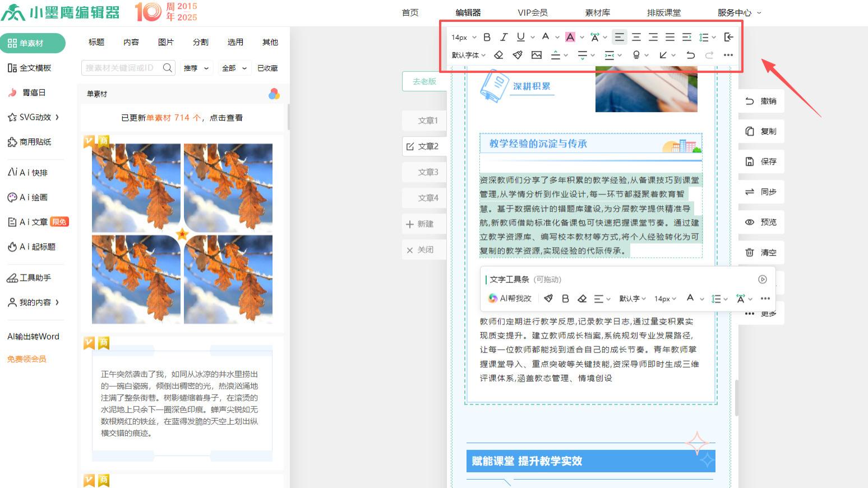Pick the pink highlight color swatch
The width and height of the screenshot is (868, 488).
tap(570, 37)
